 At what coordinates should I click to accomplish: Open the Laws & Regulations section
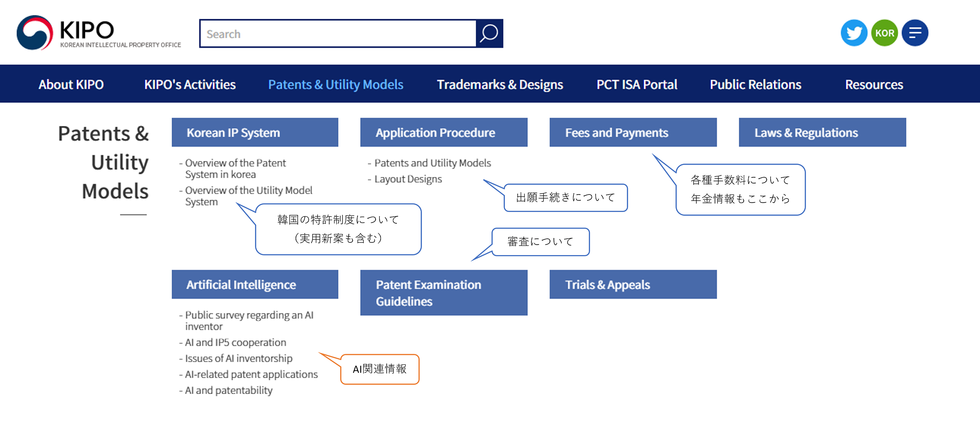tap(822, 133)
